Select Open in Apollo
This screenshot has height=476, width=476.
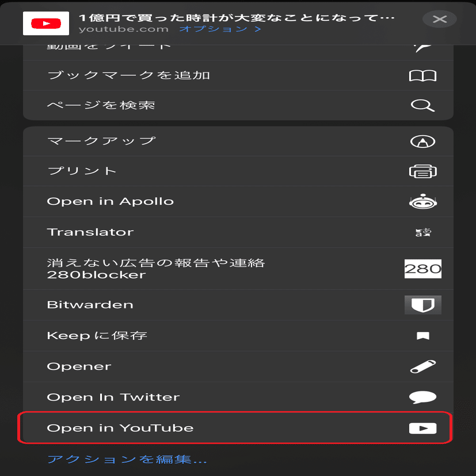tap(238, 201)
